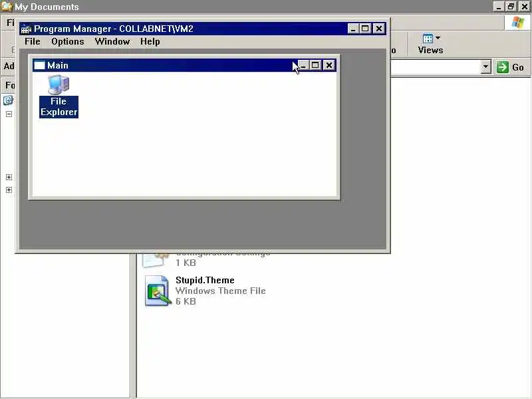Click the Program Manager title bar icon
Screen dimensions: 532x399
(26, 29)
